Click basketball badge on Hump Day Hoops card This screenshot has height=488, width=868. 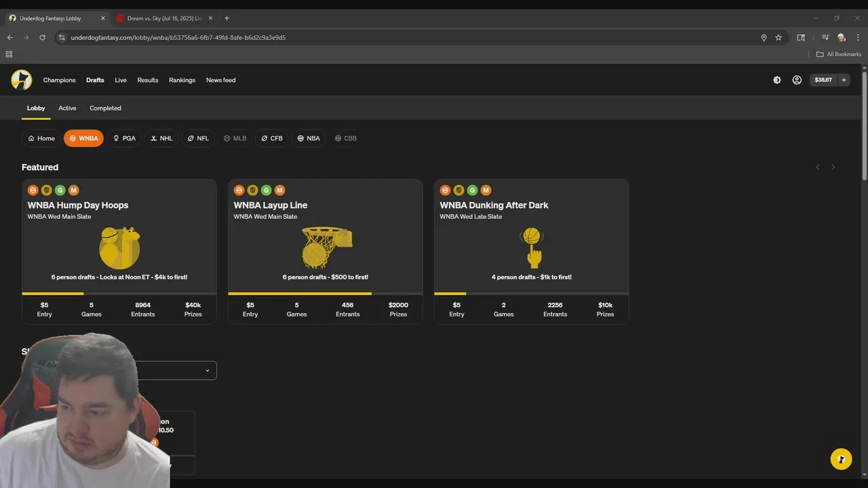tap(33, 190)
